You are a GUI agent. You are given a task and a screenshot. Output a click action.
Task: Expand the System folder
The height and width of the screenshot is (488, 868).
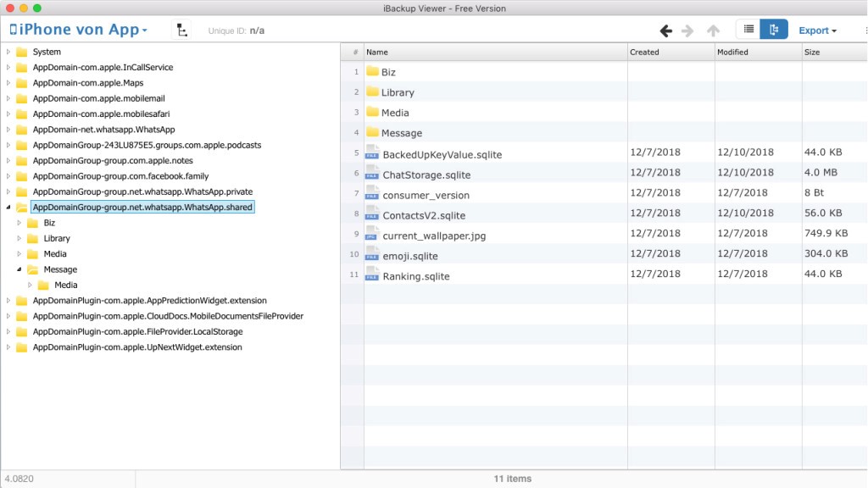click(8, 52)
